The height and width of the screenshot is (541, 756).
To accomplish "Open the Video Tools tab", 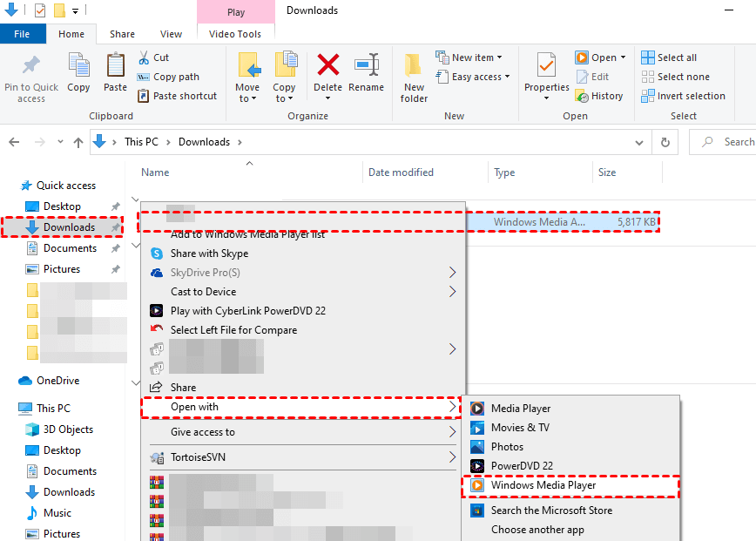I will pyautogui.click(x=235, y=34).
